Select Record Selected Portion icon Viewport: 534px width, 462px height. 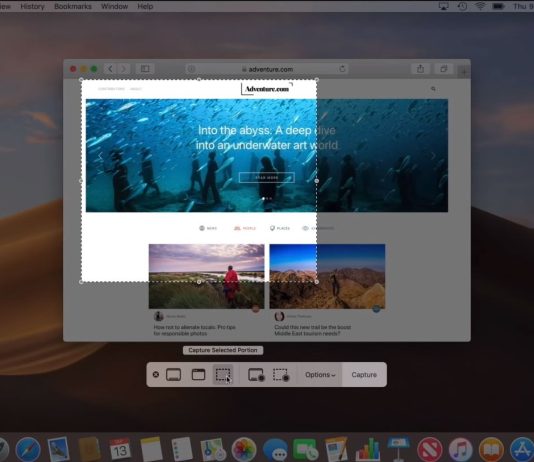281,375
